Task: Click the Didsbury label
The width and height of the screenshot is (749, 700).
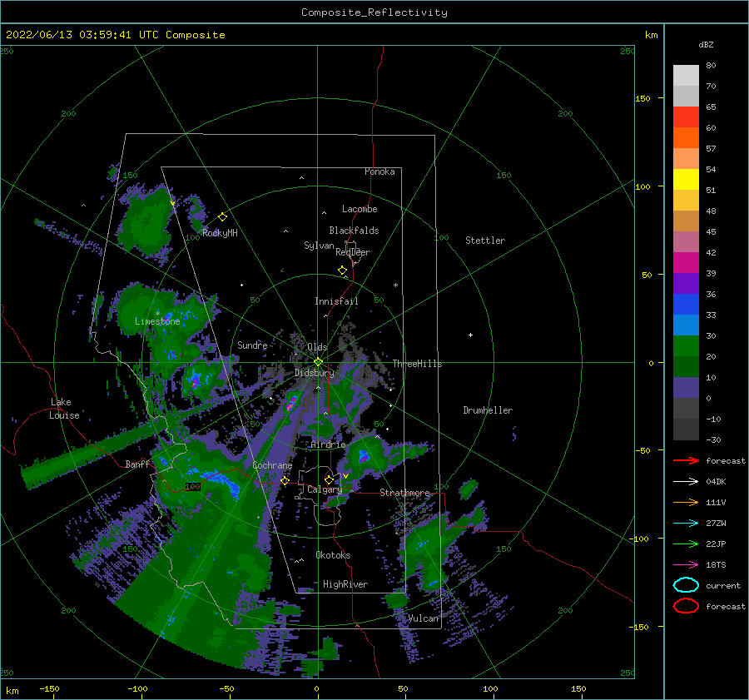Action: [315, 373]
